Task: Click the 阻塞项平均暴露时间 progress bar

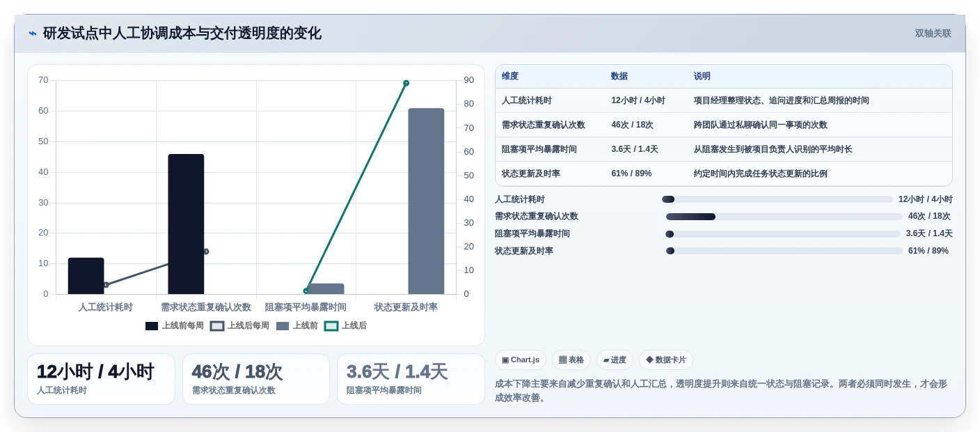Action: tap(783, 234)
